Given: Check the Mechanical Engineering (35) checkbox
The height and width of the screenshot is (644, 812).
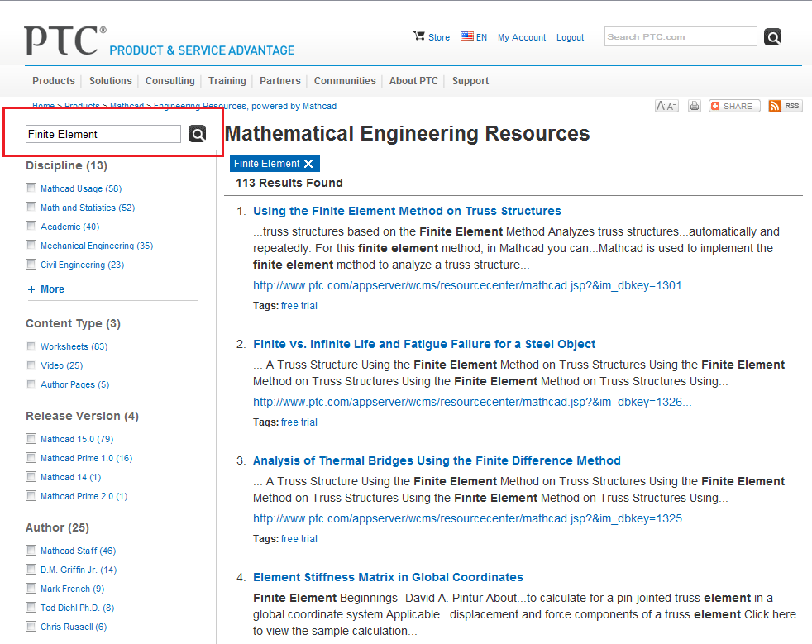Looking at the screenshot, I should (x=31, y=246).
